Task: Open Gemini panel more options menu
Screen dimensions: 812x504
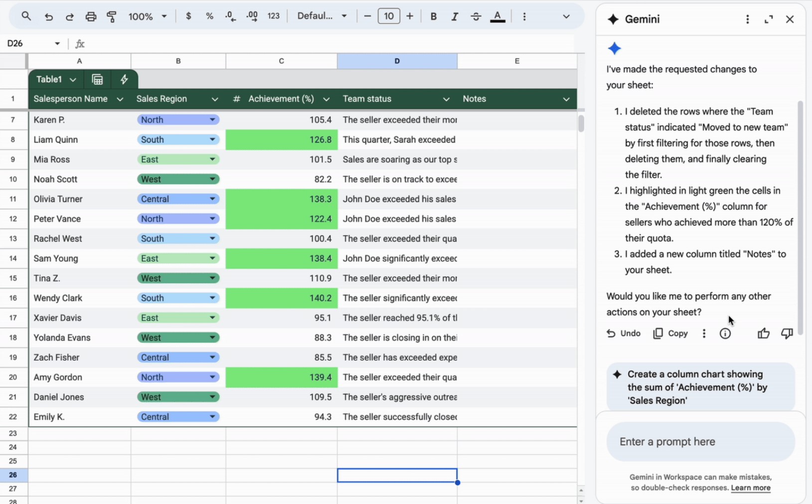Action: click(x=747, y=19)
